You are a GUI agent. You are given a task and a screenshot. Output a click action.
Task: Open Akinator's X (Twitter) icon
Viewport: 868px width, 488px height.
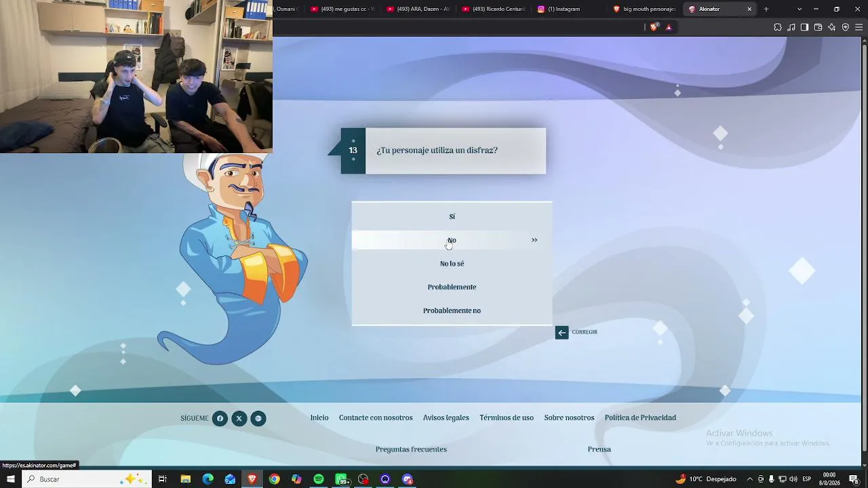click(x=239, y=419)
